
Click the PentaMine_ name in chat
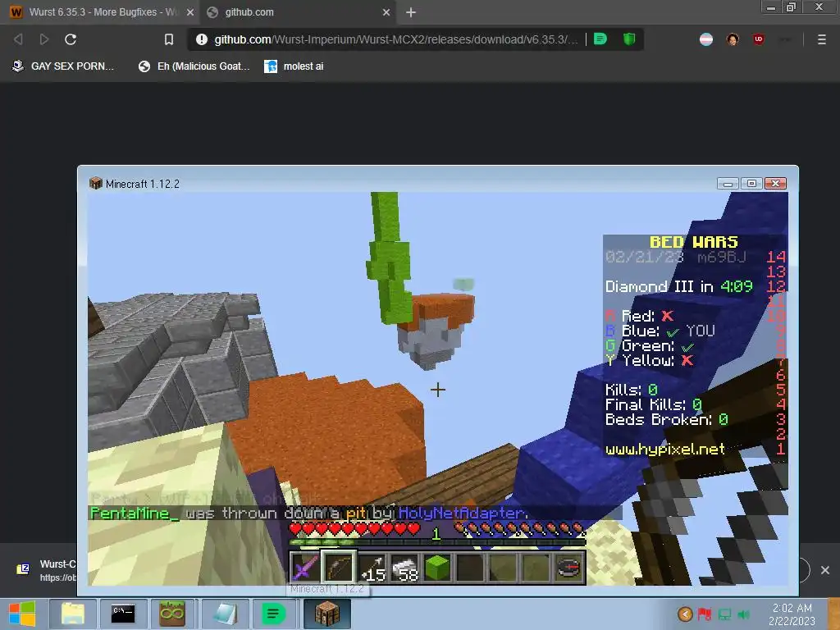(x=133, y=513)
